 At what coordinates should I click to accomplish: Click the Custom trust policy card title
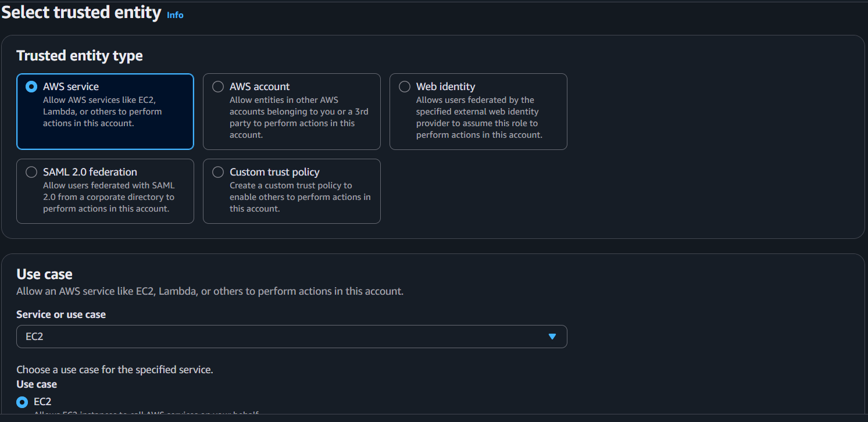(x=274, y=172)
